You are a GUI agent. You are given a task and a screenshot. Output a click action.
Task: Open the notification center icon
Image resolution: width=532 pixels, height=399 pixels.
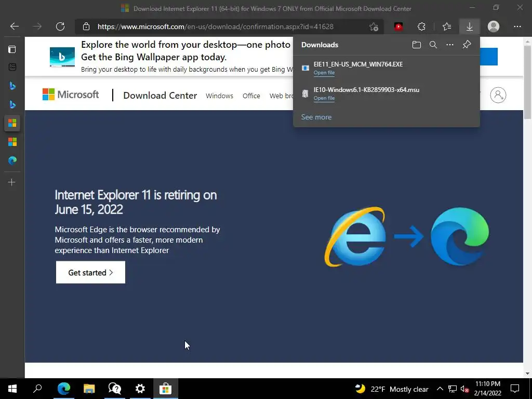coord(515,389)
